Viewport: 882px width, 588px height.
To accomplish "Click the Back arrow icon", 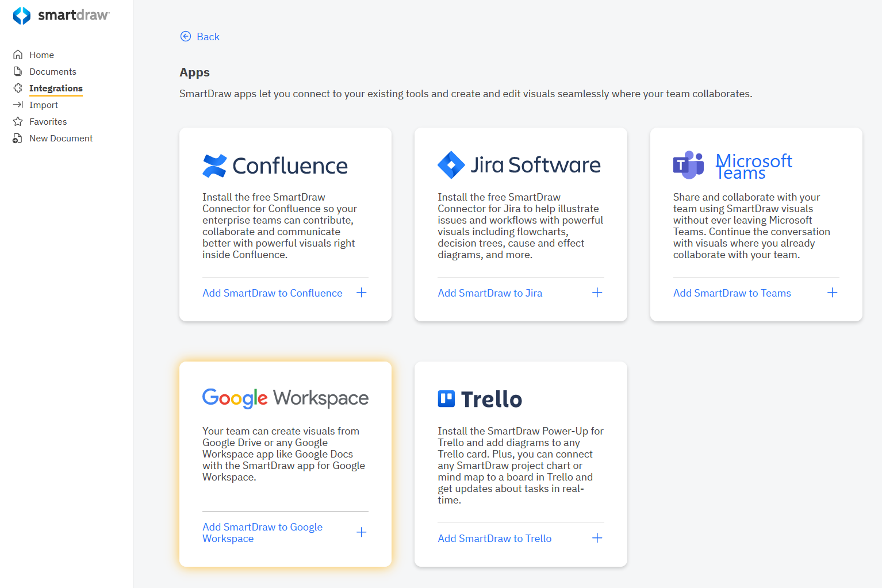I will pyautogui.click(x=186, y=37).
